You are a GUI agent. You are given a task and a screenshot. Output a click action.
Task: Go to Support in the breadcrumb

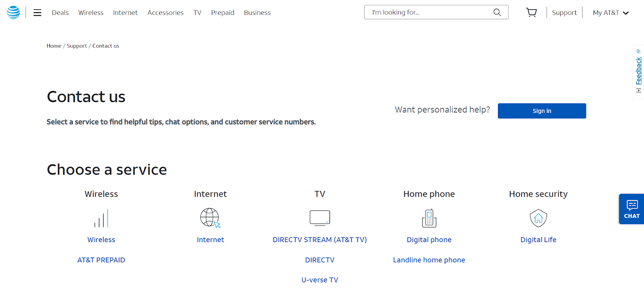click(77, 46)
